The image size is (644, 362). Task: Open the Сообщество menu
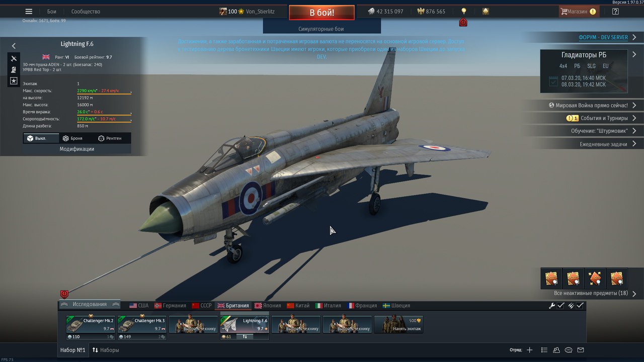[86, 11]
